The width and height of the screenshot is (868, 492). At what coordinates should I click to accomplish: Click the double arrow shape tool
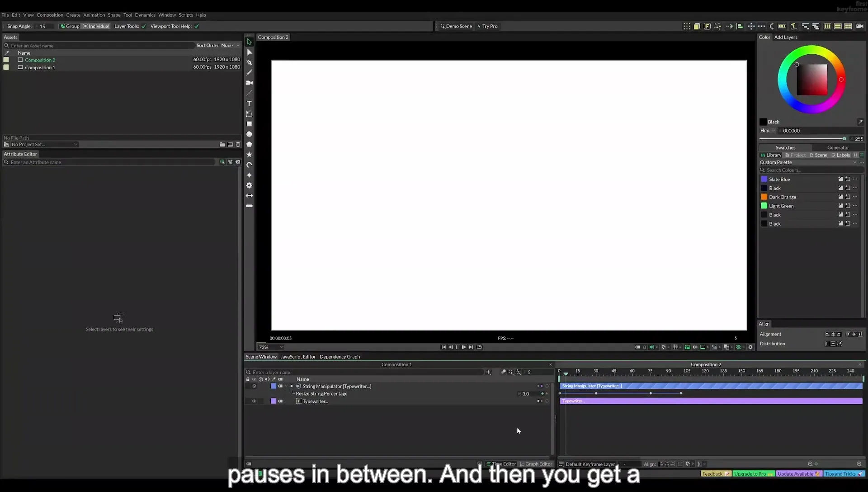(249, 196)
